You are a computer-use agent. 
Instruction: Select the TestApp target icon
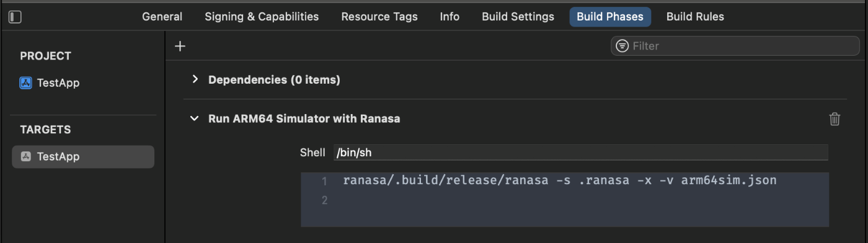point(25,157)
